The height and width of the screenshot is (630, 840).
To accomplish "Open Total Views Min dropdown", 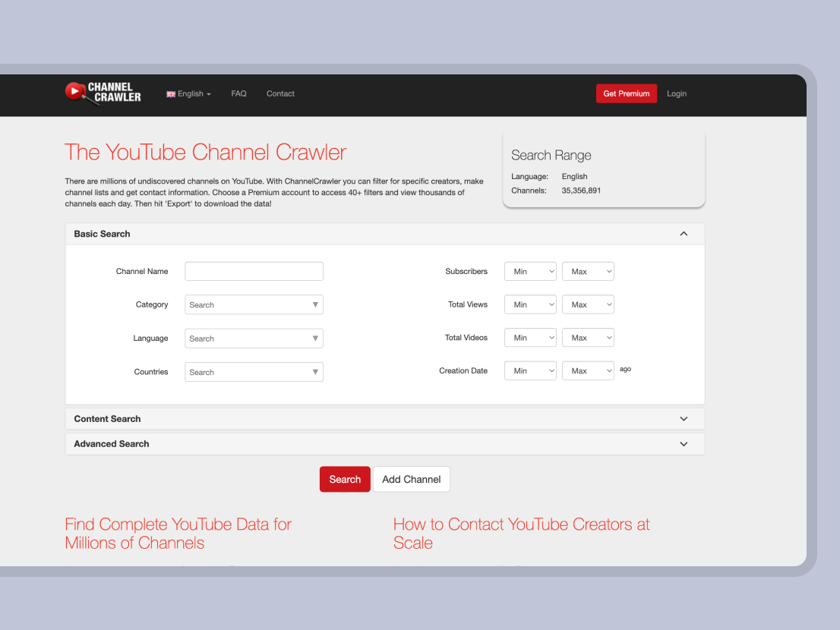I will 530,304.
